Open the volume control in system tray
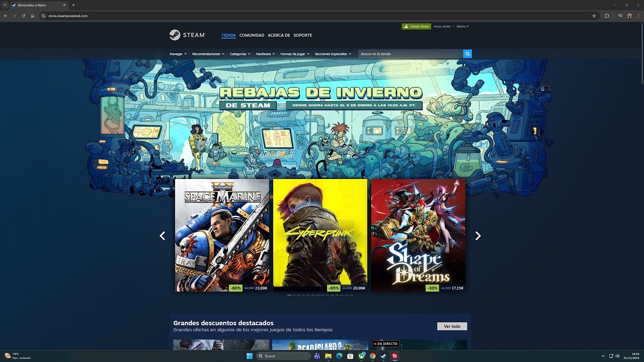 (x=617, y=356)
